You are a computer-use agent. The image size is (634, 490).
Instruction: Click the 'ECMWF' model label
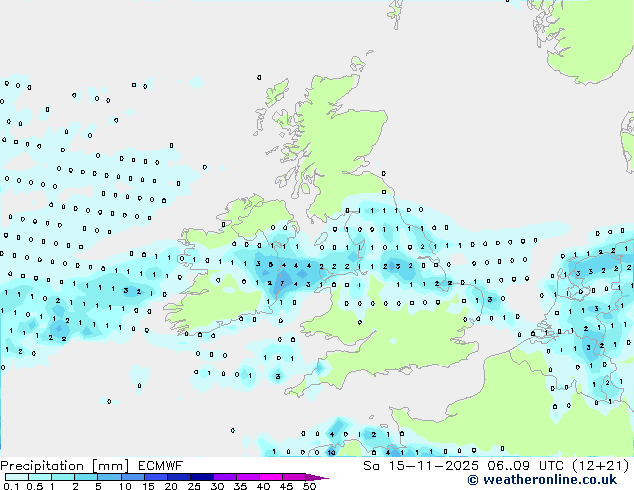(161, 466)
